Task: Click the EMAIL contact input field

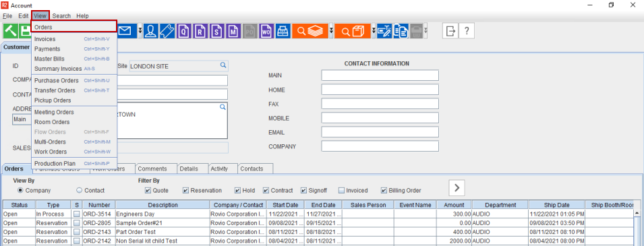Action: (x=380, y=132)
